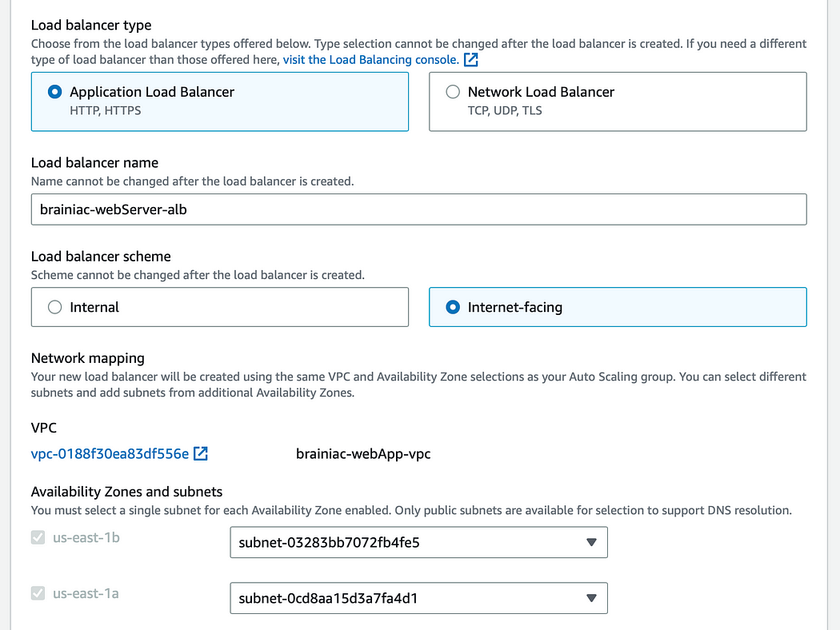Select the Application Load Balancer radio option
The image size is (840, 630).
pyautogui.click(x=54, y=91)
